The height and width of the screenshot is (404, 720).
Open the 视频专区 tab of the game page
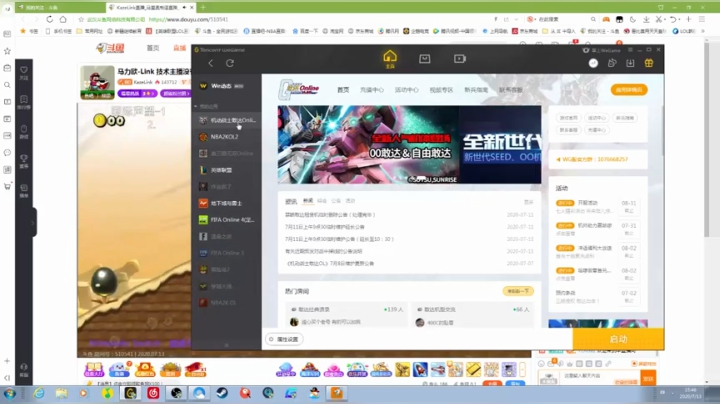click(x=441, y=90)
